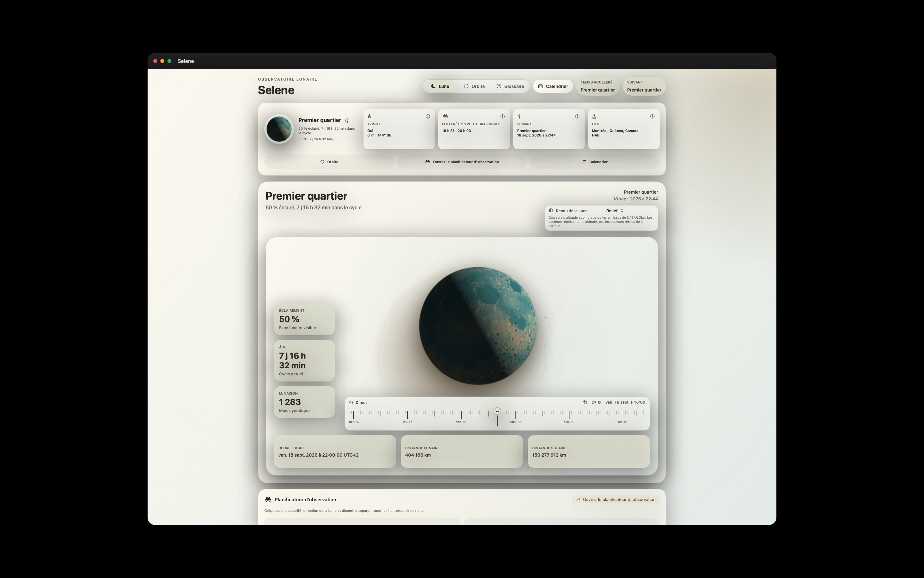Click the half-moon icon beside Rendu de la Lune
This screenshot has width=924, height=578.
(551, 210)
